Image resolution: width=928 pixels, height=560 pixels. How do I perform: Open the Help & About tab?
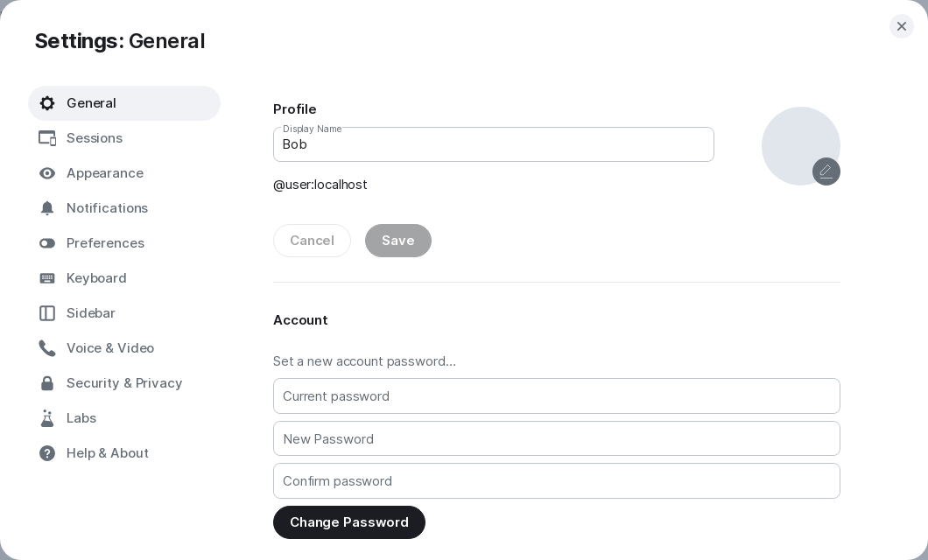click(x=108, y=453)
